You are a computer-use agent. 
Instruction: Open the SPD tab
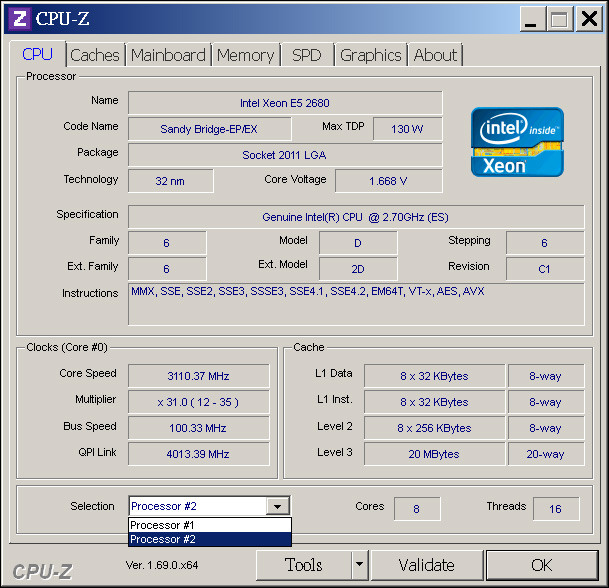pyautogui.click(x=307, y=55)
